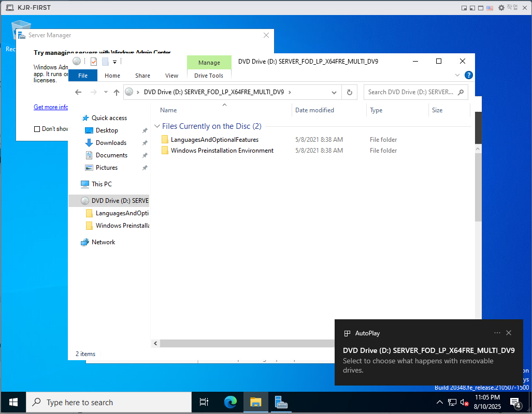The width and height of the screenshot is (532, 414).
Task: Open Pictures in the navigation pane
Action: tap(107, 168)
